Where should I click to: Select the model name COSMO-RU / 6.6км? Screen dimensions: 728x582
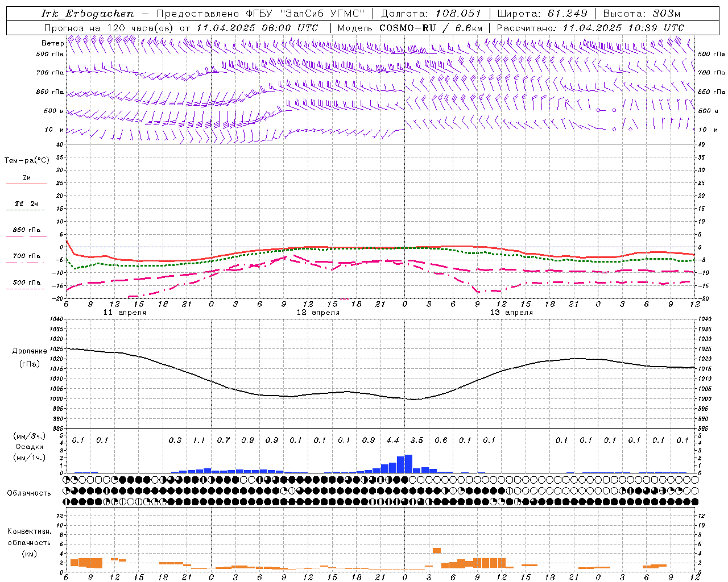(431, 28)
